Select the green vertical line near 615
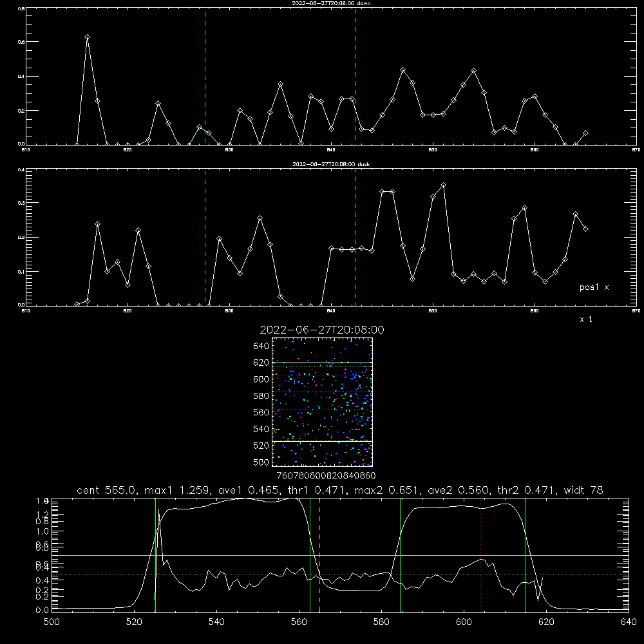This screenshot has height=644, width=644. click(526, 554)
